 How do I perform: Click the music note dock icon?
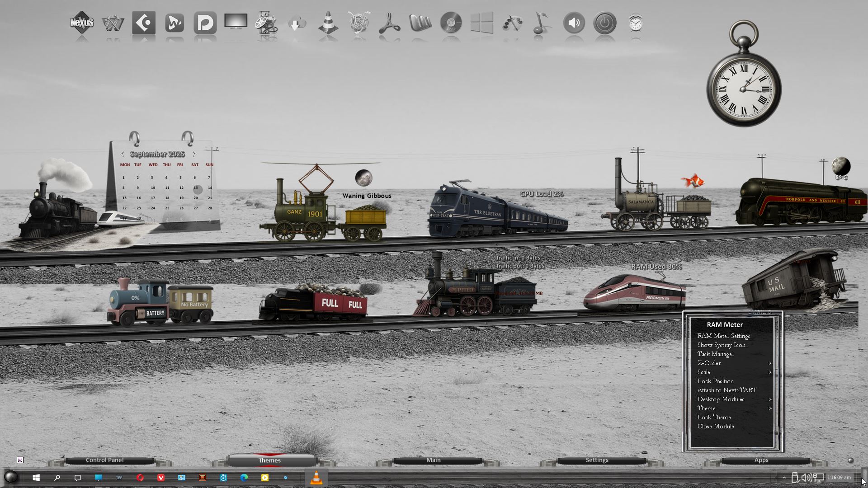coord(541,23)
